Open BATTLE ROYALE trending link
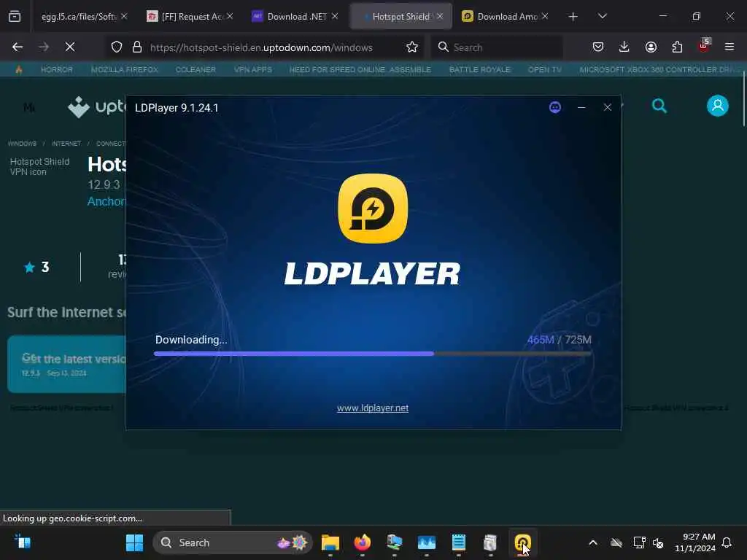747x560 pixels. (x=480, y=69)
